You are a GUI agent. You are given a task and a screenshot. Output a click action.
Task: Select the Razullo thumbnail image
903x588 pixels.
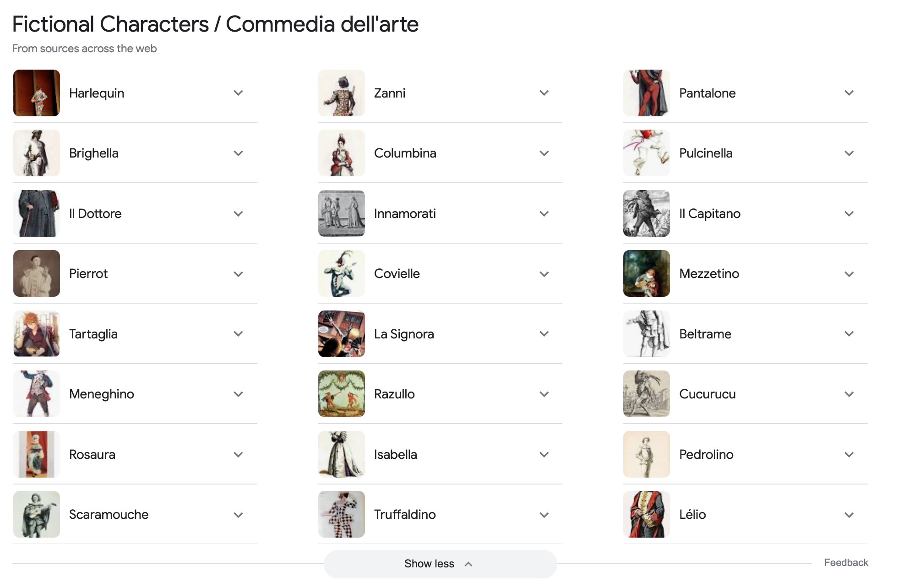342,394
